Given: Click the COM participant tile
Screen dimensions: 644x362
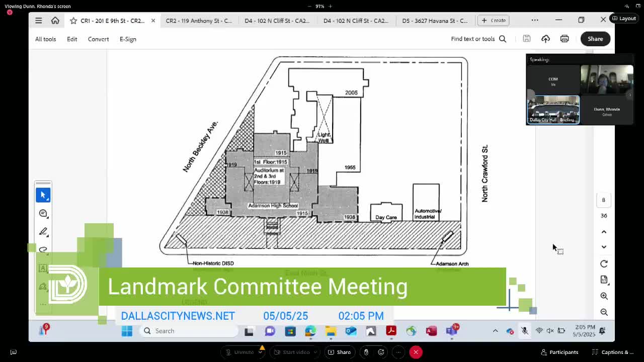Looking at the screenshot, I should (553, 79).
